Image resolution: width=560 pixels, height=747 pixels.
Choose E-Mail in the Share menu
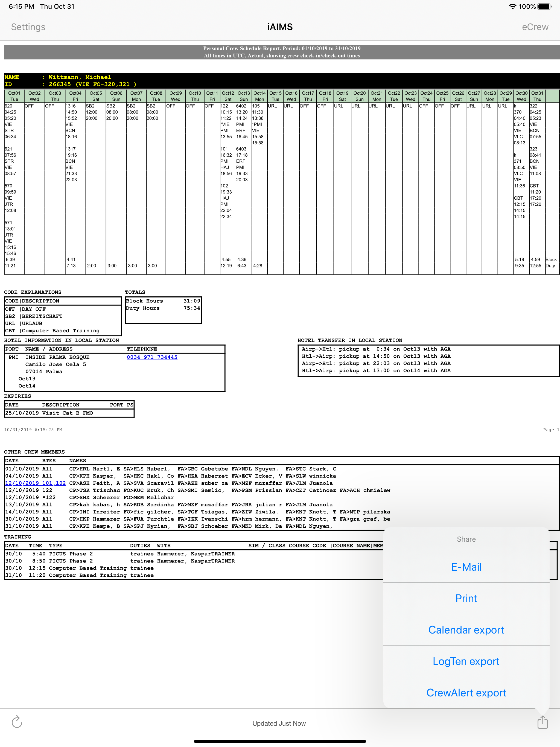point(466,567)
